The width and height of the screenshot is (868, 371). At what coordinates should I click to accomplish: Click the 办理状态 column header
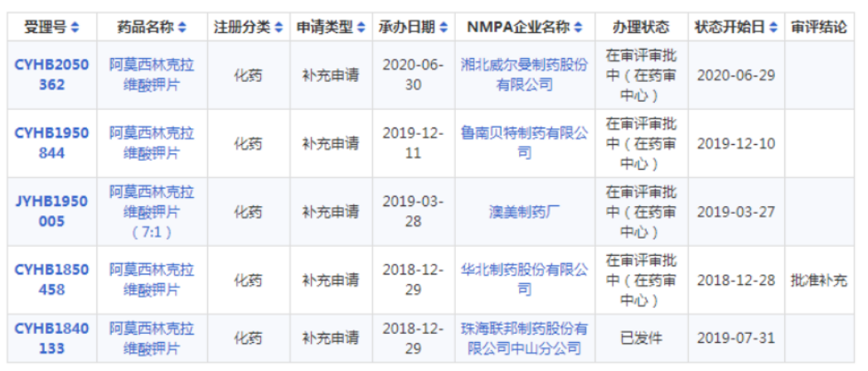[x=641, y=27]
